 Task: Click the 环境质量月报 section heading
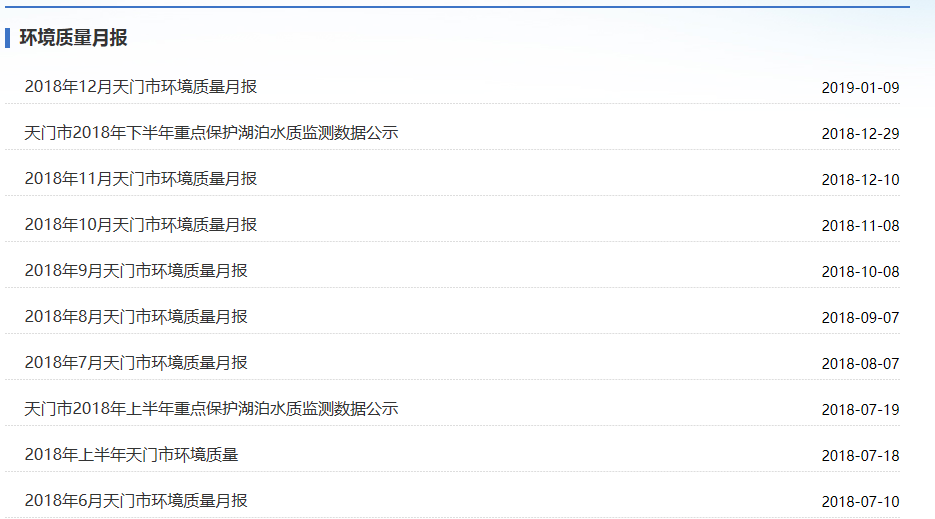click(x=73, y=38)
